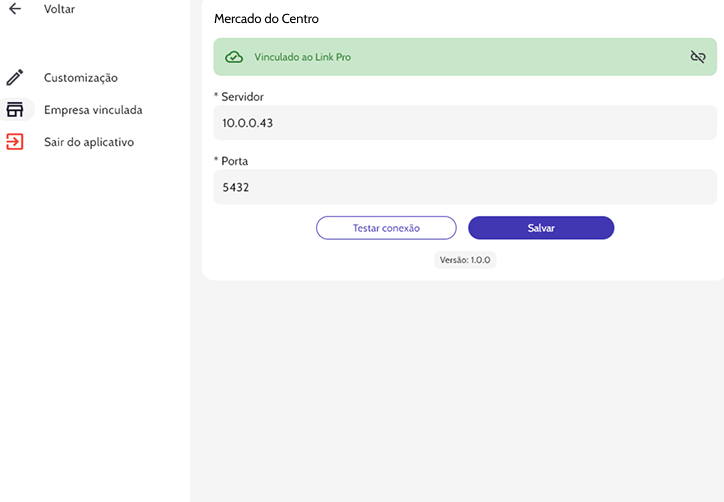
Task: Click the pencil icon beside Customização
Action: point(15,77)
